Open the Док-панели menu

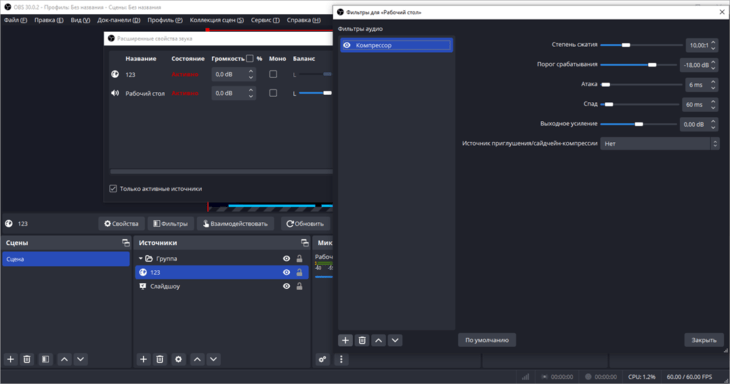118,20
